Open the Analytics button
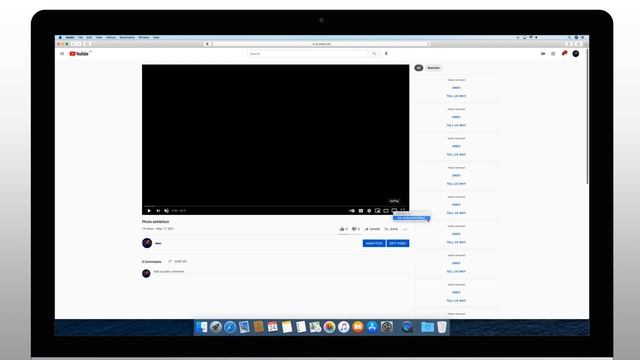 click(x=374, y=243)
